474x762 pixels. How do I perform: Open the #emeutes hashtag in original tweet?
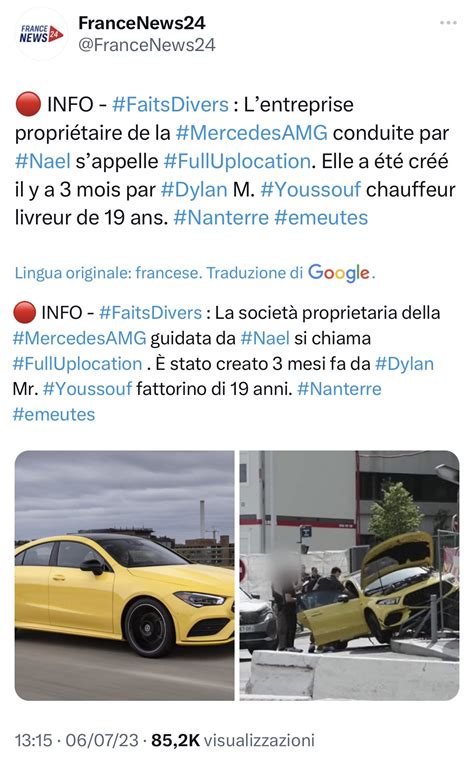coord(321,218)
